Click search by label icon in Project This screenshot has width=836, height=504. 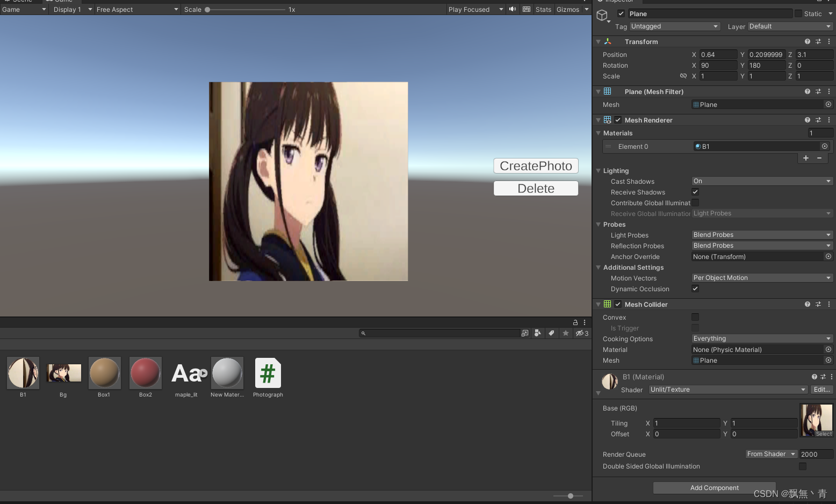(552, 333)
